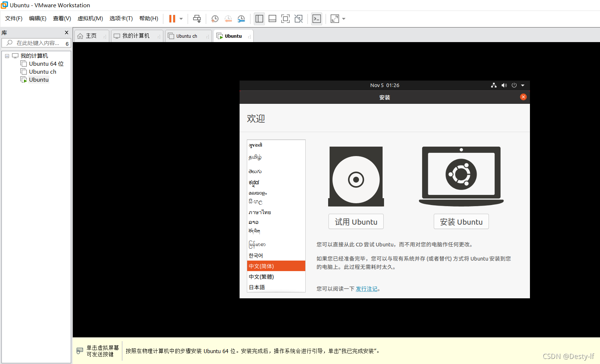
Task: Click the library search input field
Action: point(36,43)
